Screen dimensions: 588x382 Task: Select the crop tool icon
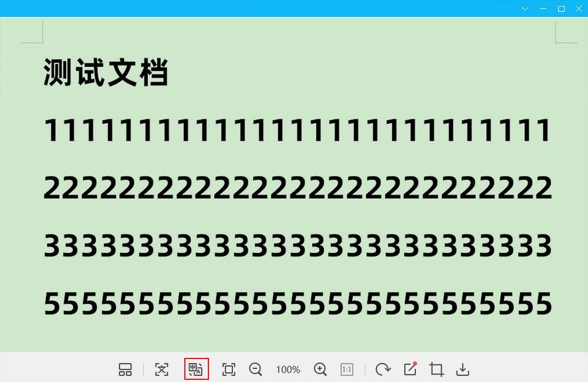[436, 369]
